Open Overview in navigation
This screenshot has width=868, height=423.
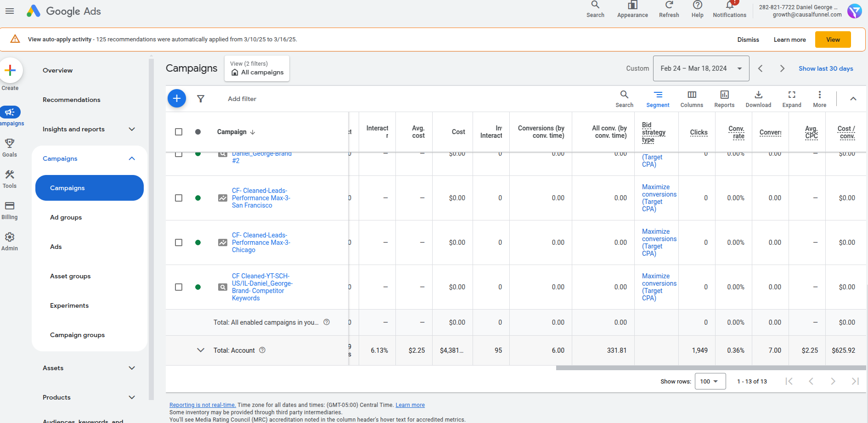click(57, 70)
